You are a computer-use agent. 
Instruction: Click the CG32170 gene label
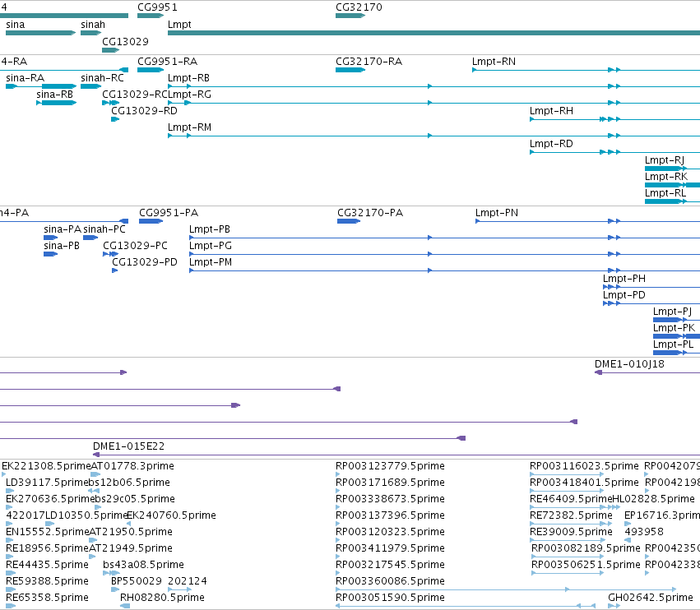[x=359, y=7]
